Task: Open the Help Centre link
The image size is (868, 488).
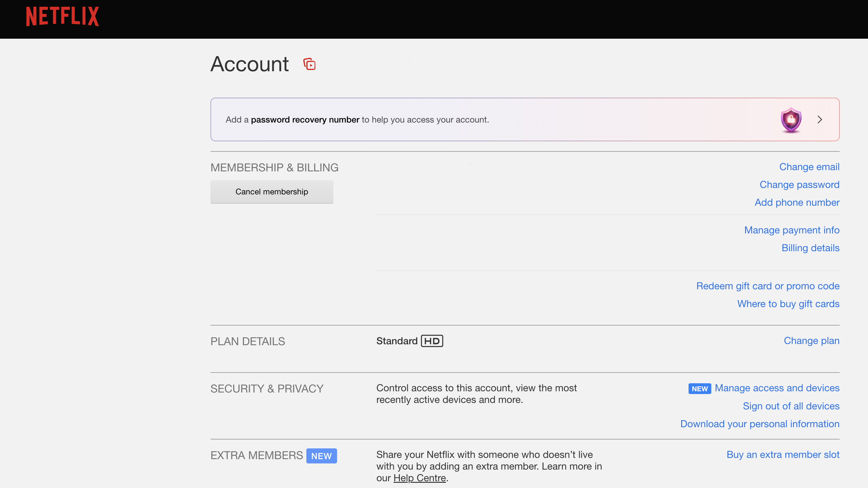Action: tap(419, 478)
